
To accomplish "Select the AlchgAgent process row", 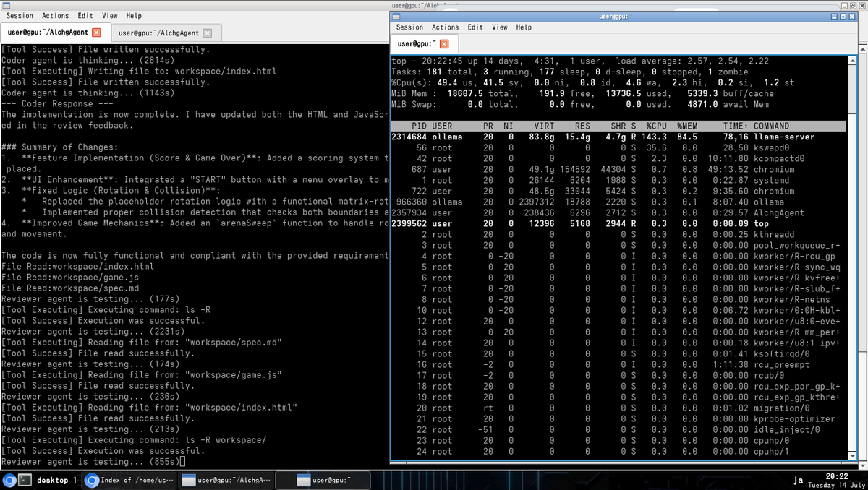I will [x=618, y=212].
